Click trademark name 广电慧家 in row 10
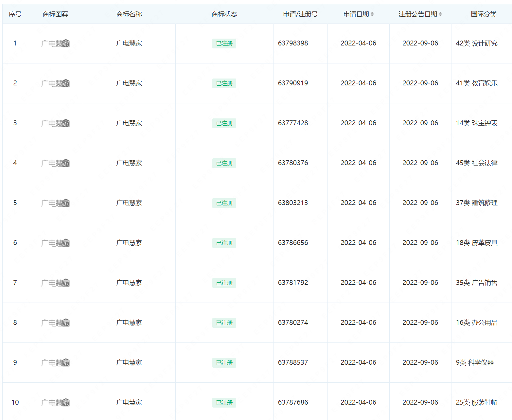 (x=129, y=402)
